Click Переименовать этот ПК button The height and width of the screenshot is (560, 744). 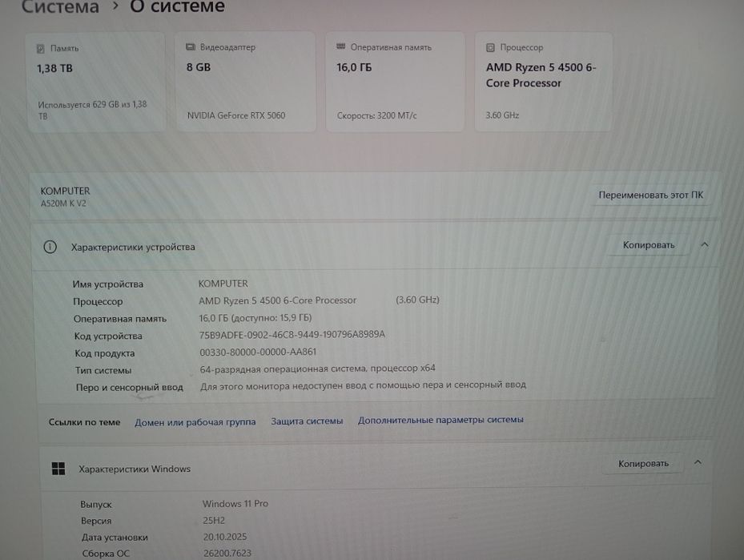pyautogui.click(x=650, y=195)
